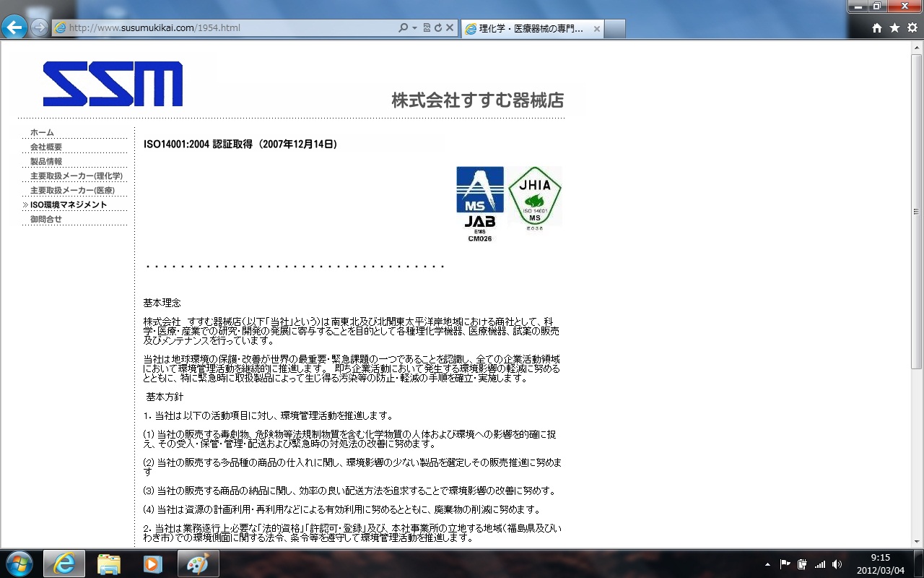The image size is (924, 578).
Task: Click the scrollbar up arrow
Action: [917, 47]
